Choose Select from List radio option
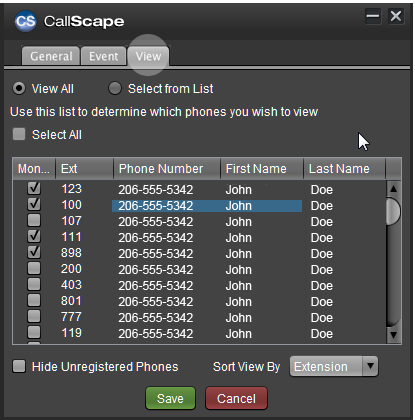415x420 pixels. 115,88
